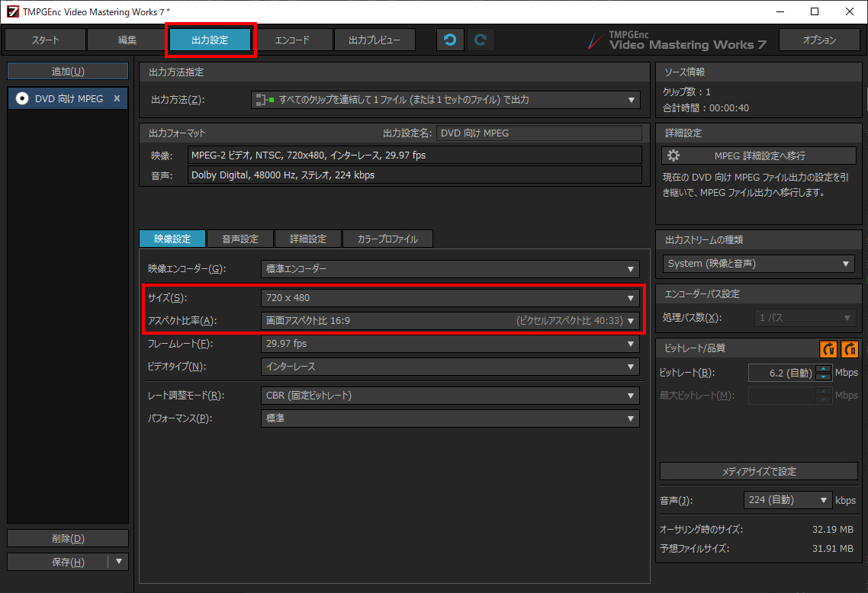The image size is (868, 593).
Task: Click the undo arrow icon in the toolbar
Action: tap(449, 40)
